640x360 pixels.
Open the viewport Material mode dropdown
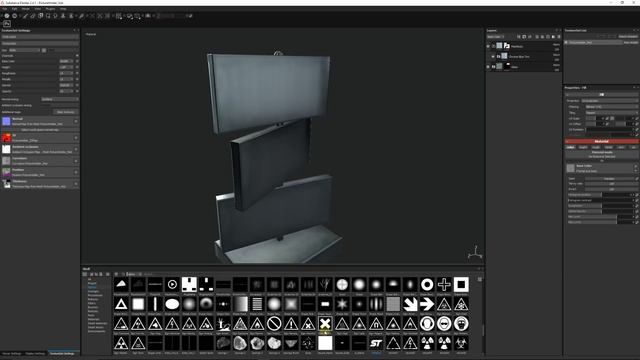point(91,34)
